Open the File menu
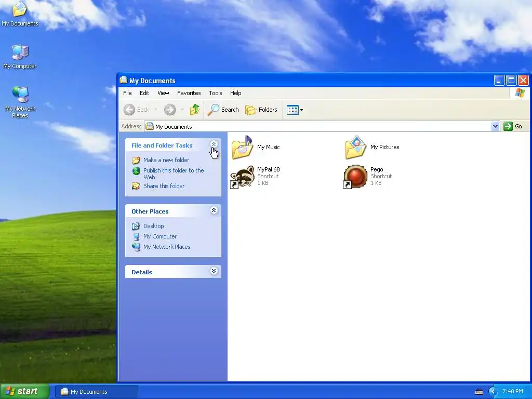The width and height of the screenshot is (532, 399). 128,93
